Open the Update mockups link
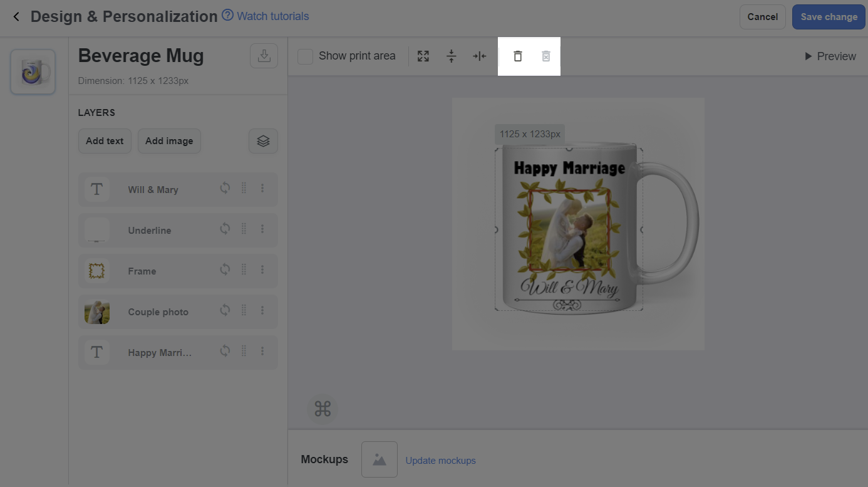The image size is (868, 487). [x=440, y=461]
